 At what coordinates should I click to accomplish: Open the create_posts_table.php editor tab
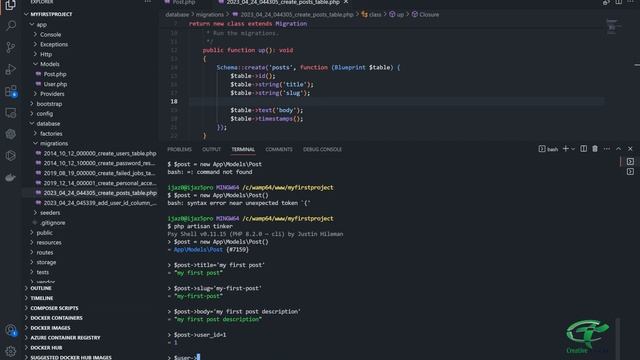tap(283, 2)
